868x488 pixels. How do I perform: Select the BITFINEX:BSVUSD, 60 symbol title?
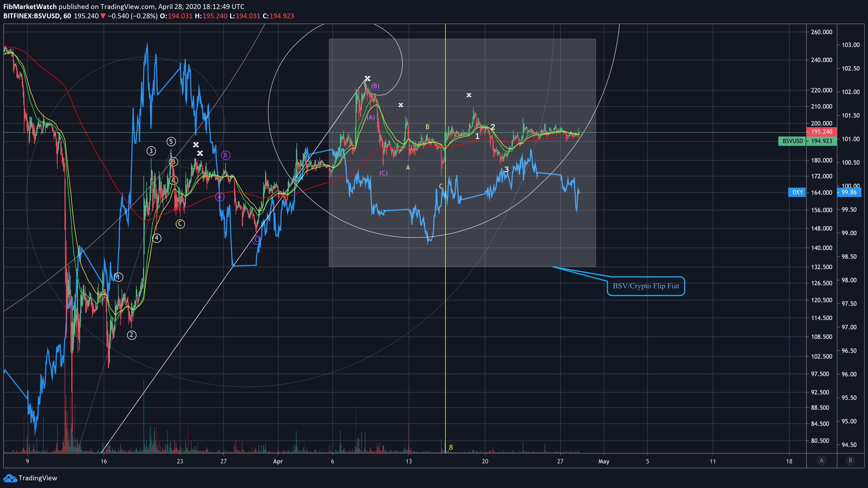pyautogui.click(x=37, y=16)
